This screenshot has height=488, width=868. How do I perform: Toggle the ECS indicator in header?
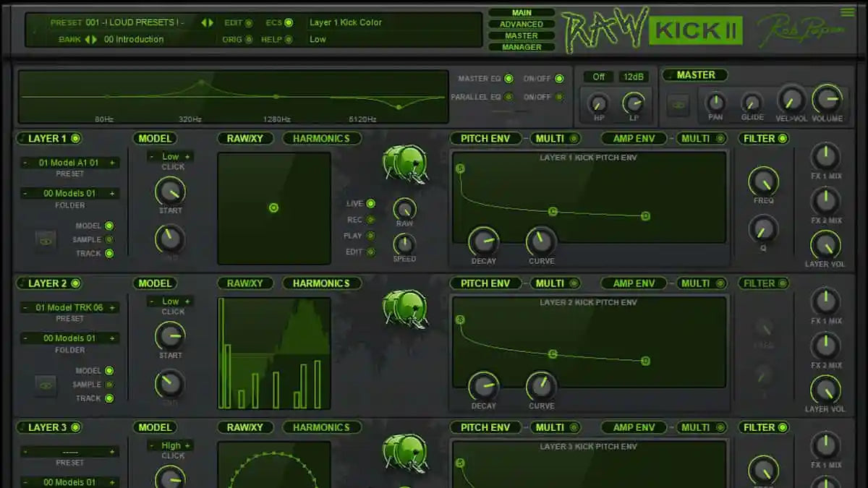pyautogui.click(x=289, y=23)
